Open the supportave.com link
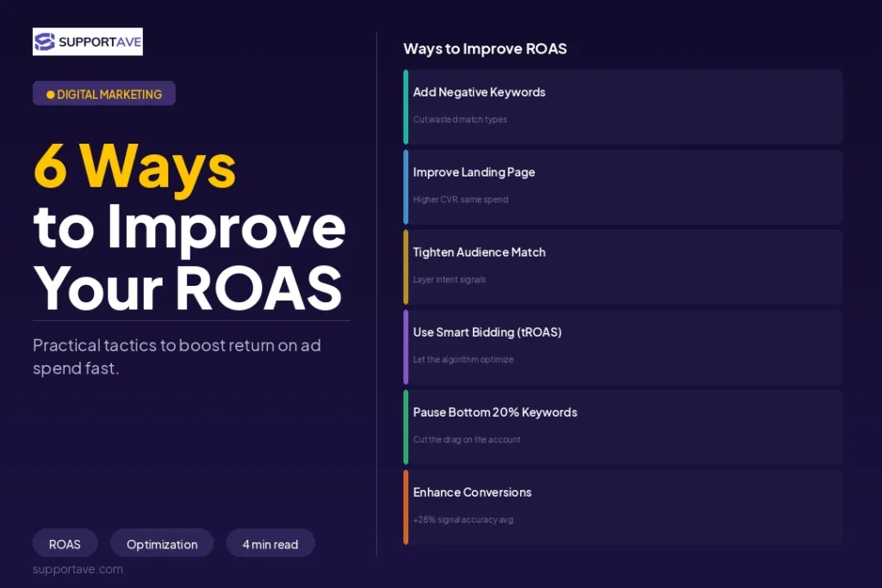The image size is (882, 588). click(x=78, y=569)
